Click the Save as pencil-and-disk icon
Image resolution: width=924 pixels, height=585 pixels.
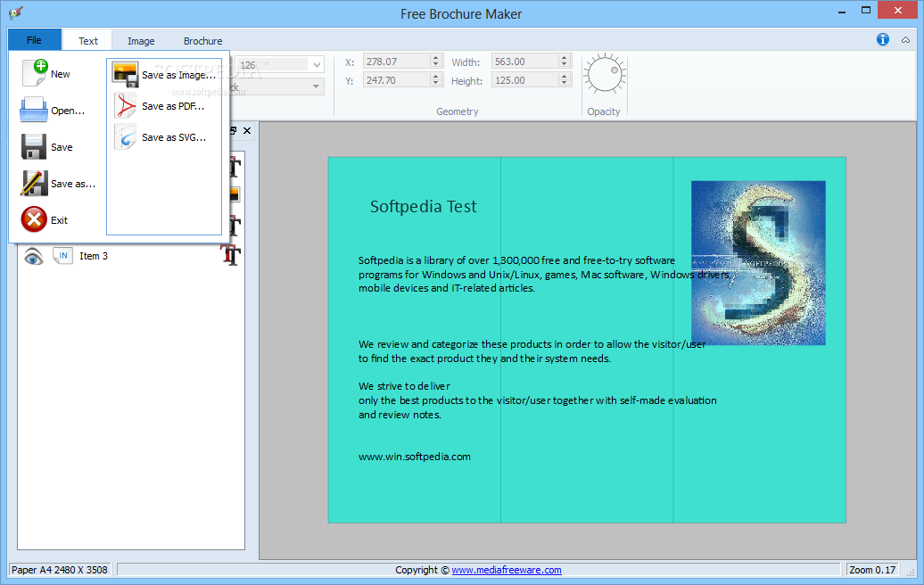[34, 183]
